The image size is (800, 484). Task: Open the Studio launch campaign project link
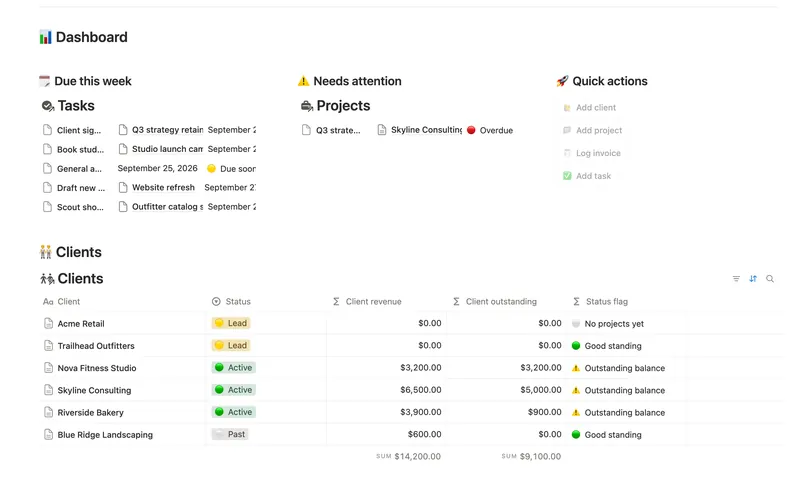167,149
